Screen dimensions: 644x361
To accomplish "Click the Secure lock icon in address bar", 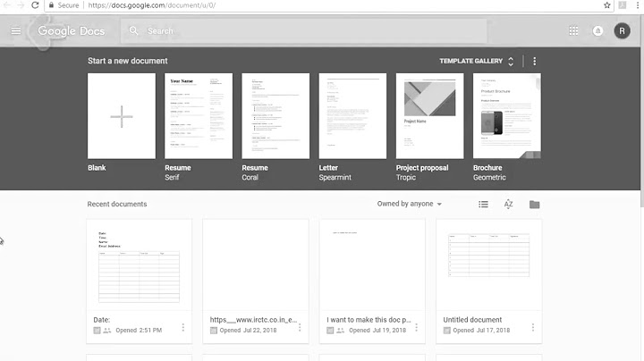I will 51,5.
